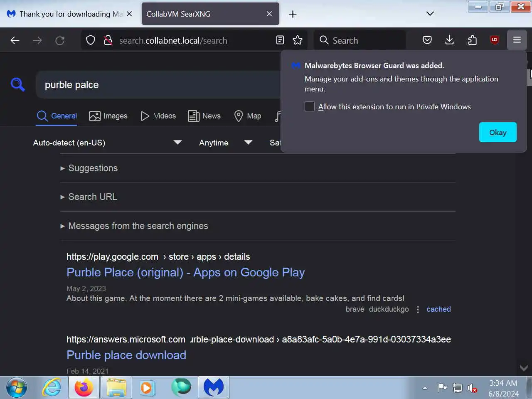
Task: Open tracking protection shield icon
Action: pos(91,40)
